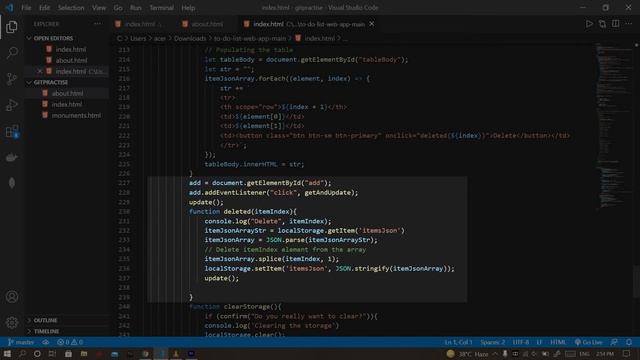Switch to the first index.html tab
This screenshot has height=360, width=640.
140,24
